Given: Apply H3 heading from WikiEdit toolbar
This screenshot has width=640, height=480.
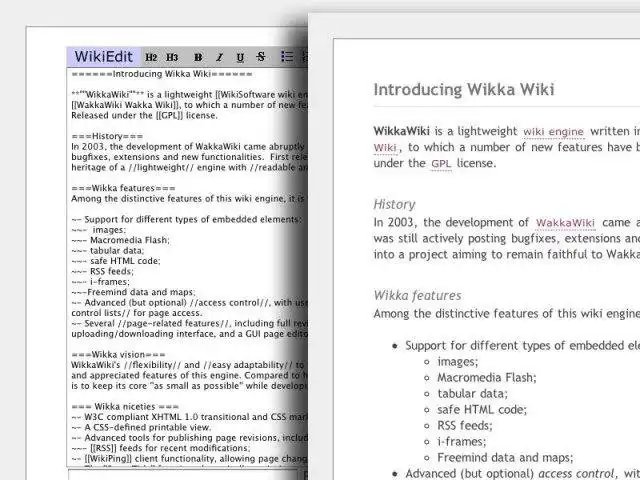Looking at the screenshot, I should 172,57.
